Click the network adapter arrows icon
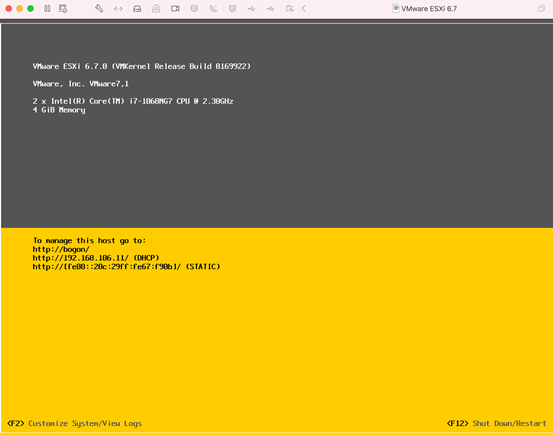Image resolution: width=553 pixels, height=435 pixels. coord(118,8)
